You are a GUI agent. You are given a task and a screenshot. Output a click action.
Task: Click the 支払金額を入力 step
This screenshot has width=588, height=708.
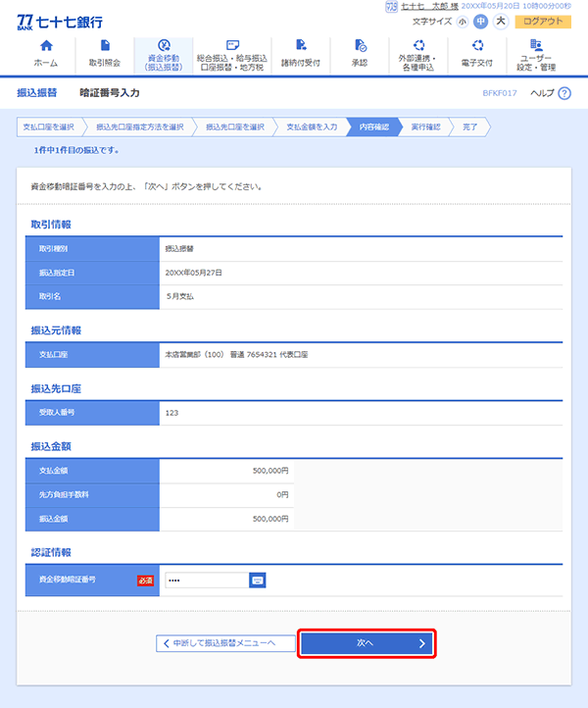coord(312,126)
